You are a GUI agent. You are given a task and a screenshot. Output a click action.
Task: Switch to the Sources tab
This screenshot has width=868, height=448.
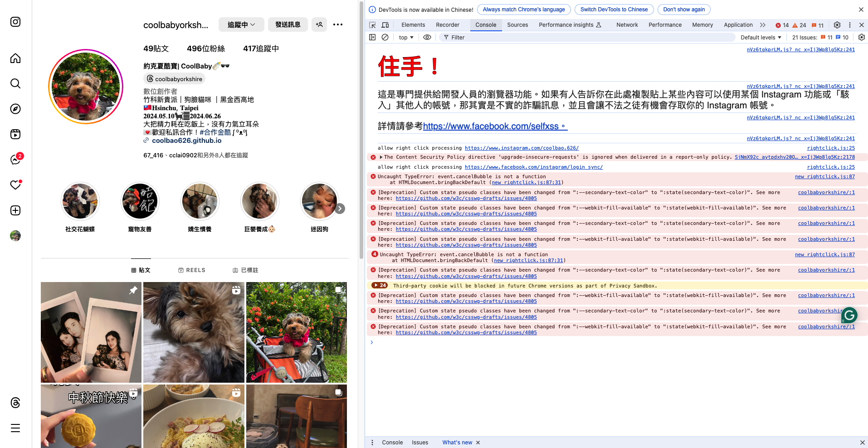(517, 25)
